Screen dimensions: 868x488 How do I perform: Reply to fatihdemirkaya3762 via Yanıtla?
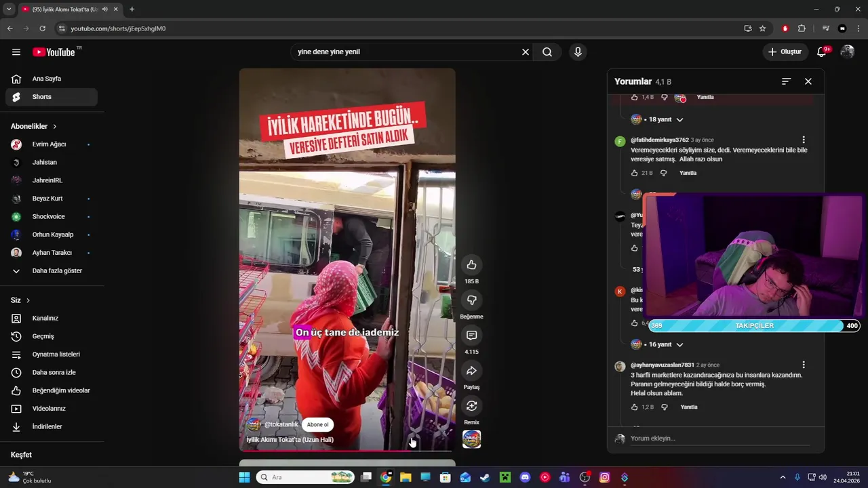point(688,173)
